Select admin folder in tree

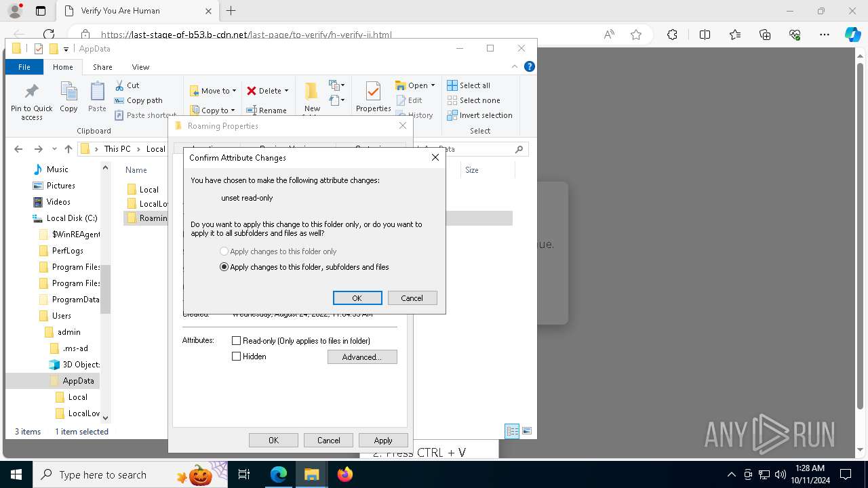click(62, 332)
